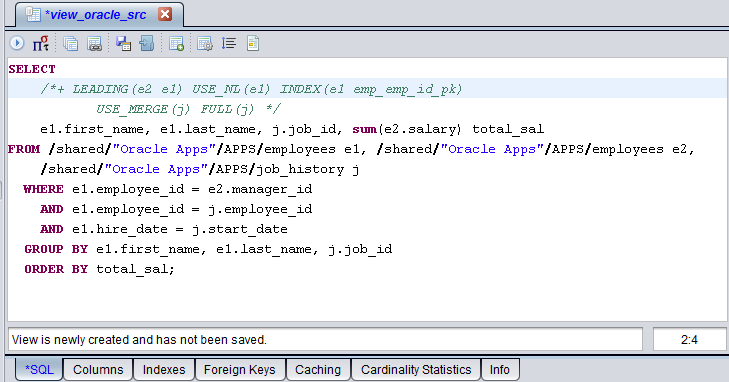Image resolution: width=729 pixels, height=382 pixels.
Task: Click e2.manager_id in the WHERE clause
Action: coord(260,189)
